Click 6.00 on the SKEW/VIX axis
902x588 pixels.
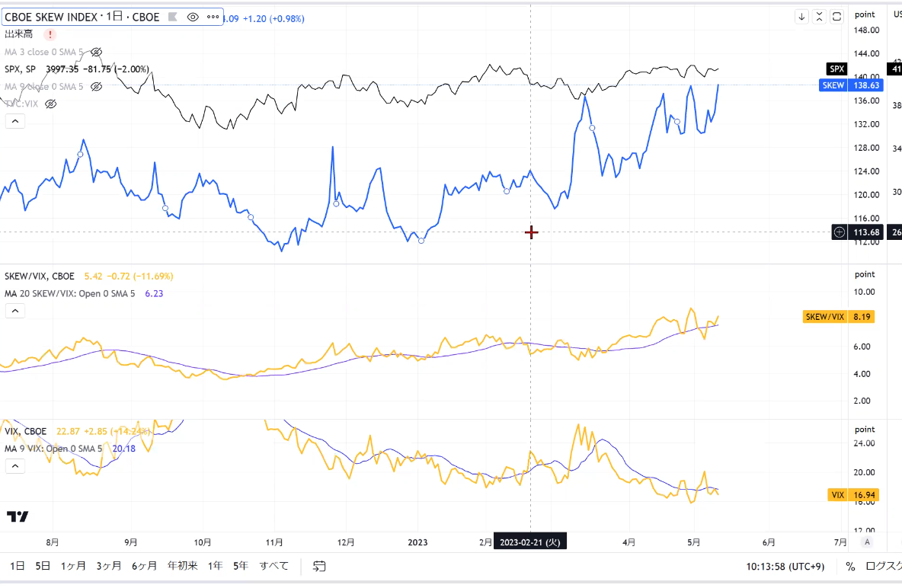coord(862,347)
